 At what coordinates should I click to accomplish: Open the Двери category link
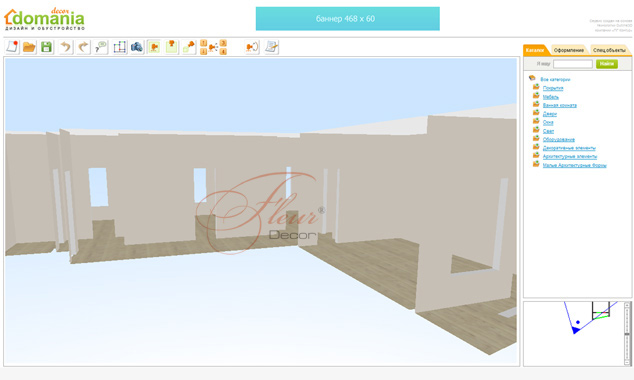tap(549, 114)
